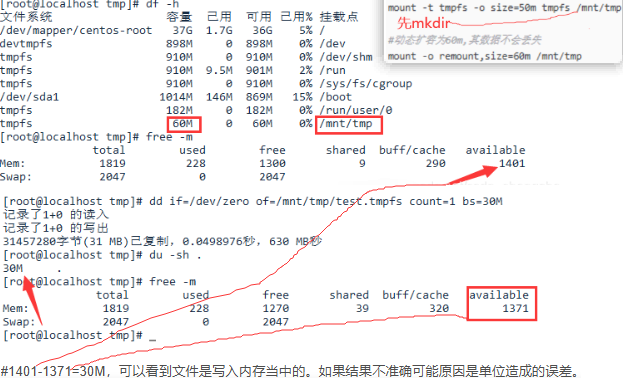Click the 1371 available memory value
Screen dimensions: 623x378
(x=515, y=308)
